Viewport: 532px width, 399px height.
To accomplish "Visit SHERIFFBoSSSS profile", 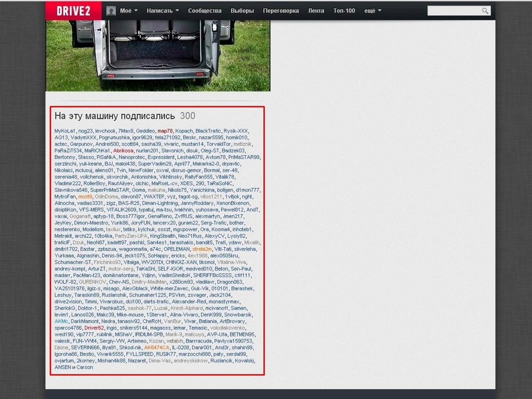I will point(212,275).
